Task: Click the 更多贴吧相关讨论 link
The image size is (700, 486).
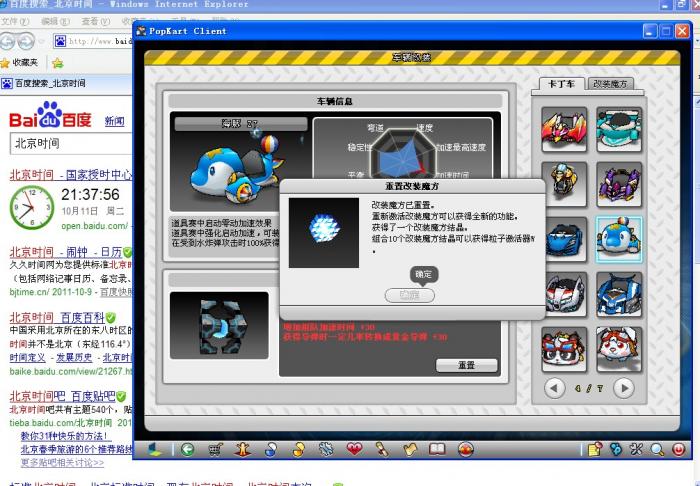Action: tap(62, 463)
